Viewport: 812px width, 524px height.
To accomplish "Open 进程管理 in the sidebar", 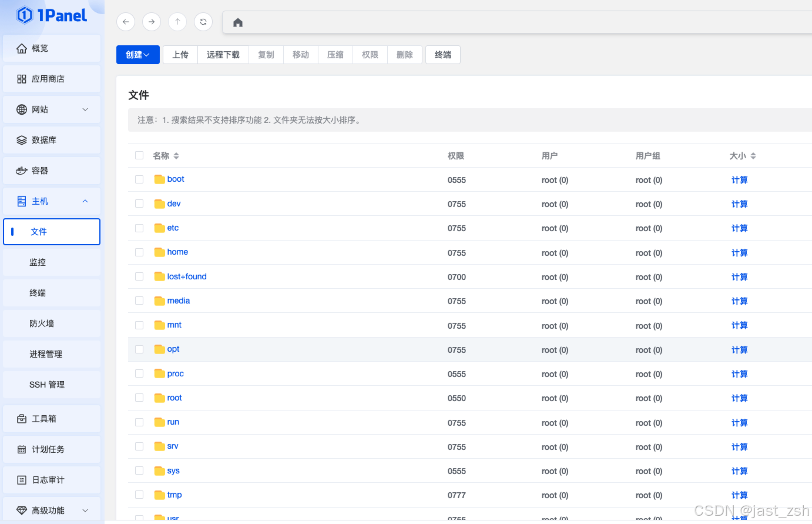I will pos(52,354).
